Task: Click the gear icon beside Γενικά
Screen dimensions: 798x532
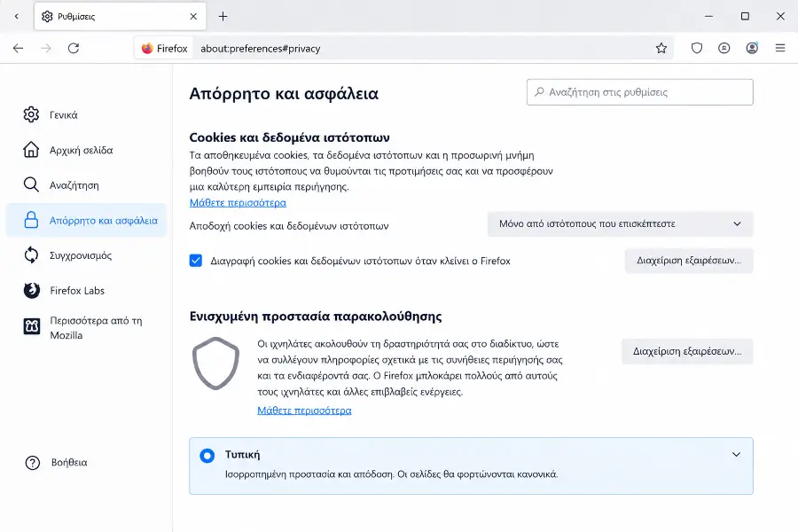Action: pos(31,114)
